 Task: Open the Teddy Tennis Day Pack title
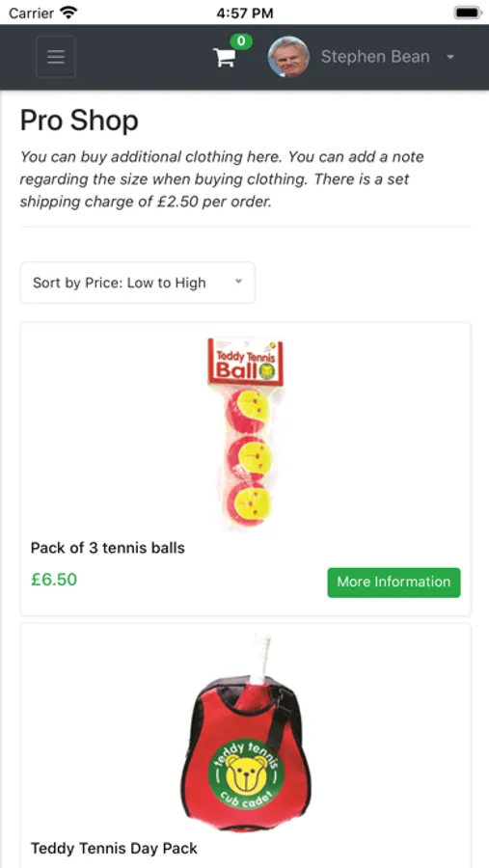114,848
